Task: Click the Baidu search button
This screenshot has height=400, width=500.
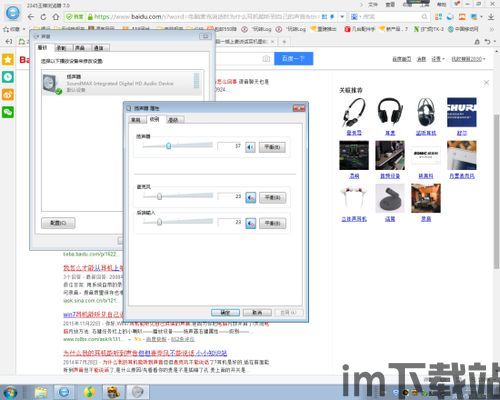Action: click(294, 59)
